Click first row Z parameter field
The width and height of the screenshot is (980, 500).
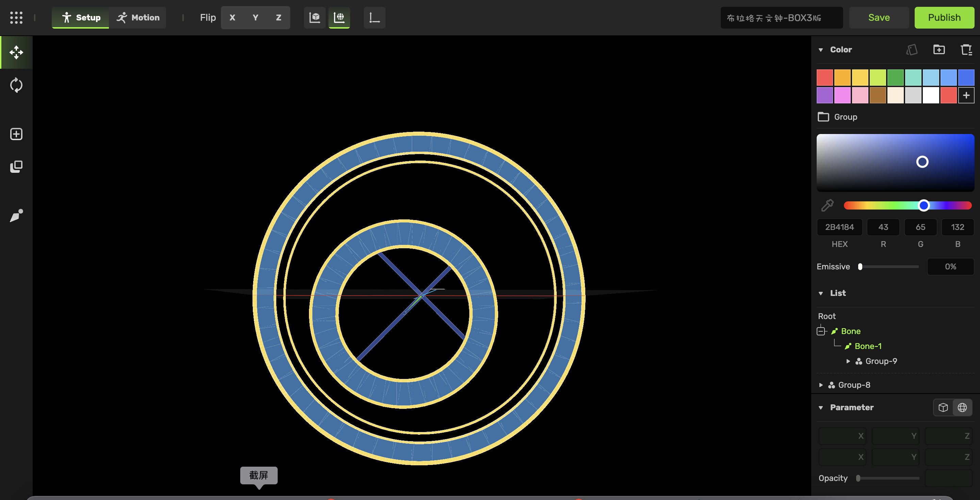(x=948, y=436)
